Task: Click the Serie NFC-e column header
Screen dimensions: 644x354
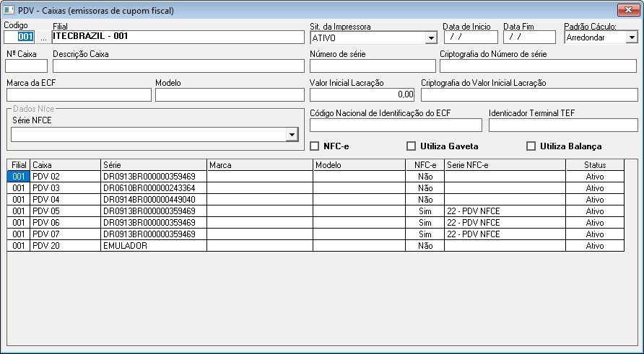Action: click(x=505, y=165)
